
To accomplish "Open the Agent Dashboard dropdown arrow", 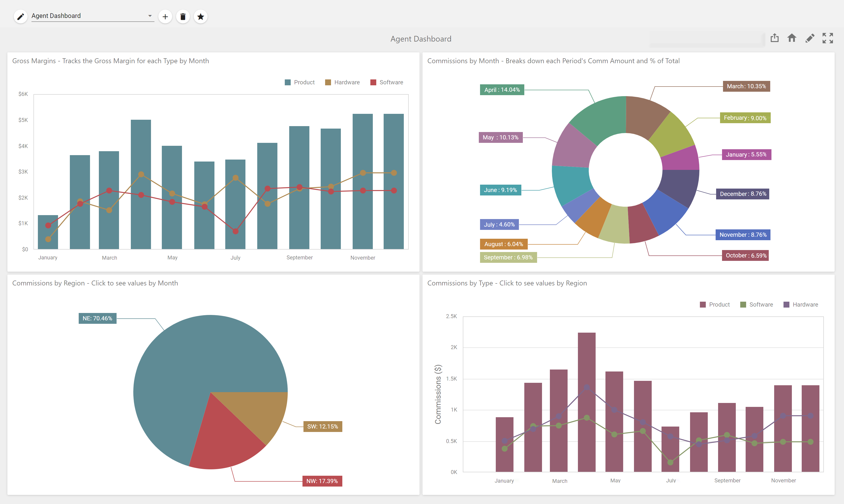I will click(150, 16).
